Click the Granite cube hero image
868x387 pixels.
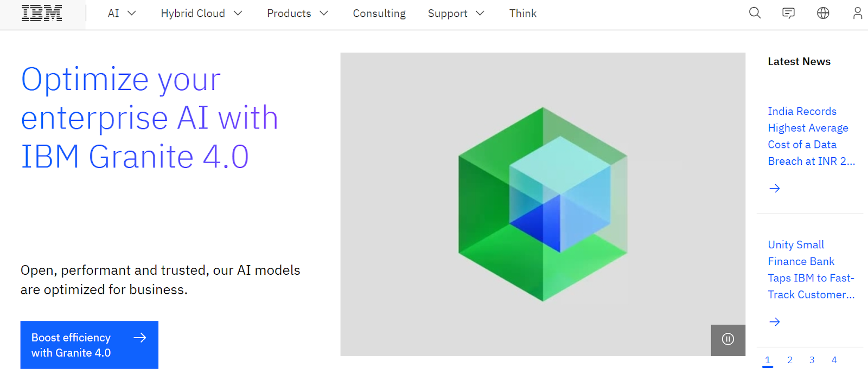point(542,204)
